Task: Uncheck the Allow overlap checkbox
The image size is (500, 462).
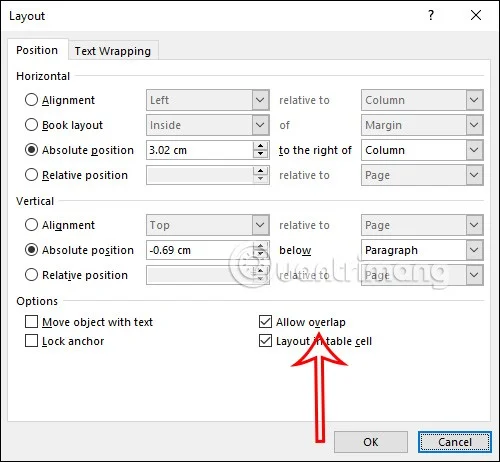Action: pyautogui.click(x=265, y=322)
